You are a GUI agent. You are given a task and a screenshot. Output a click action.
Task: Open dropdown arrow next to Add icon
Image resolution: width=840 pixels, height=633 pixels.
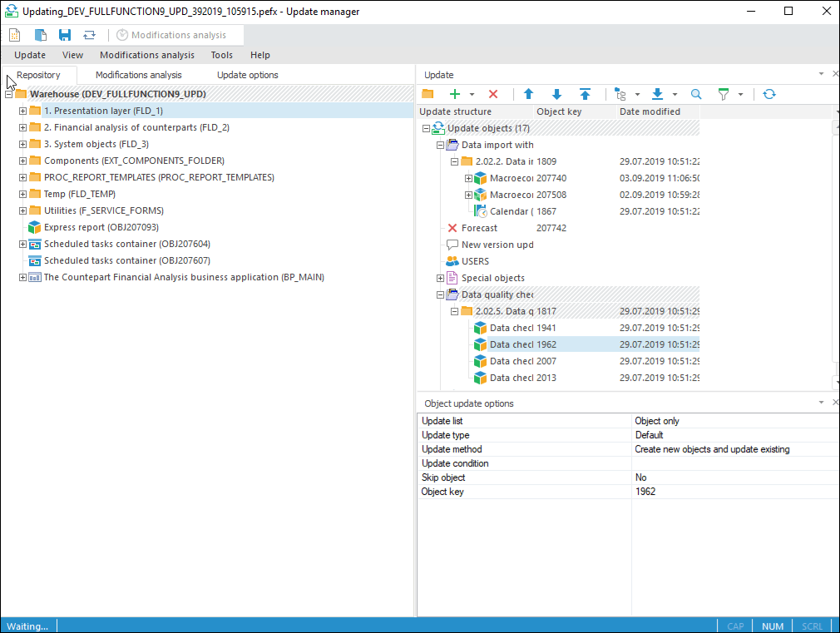[472, 95]
